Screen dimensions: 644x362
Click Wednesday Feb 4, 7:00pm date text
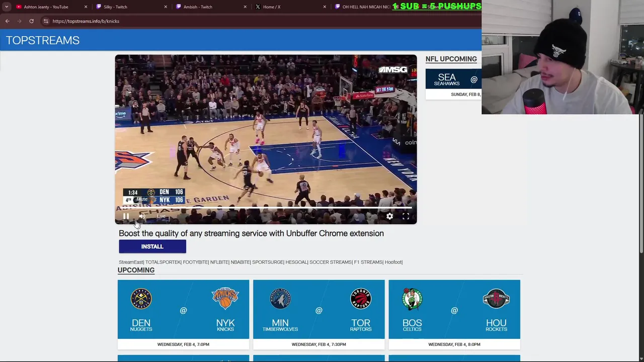coord(183,344)
